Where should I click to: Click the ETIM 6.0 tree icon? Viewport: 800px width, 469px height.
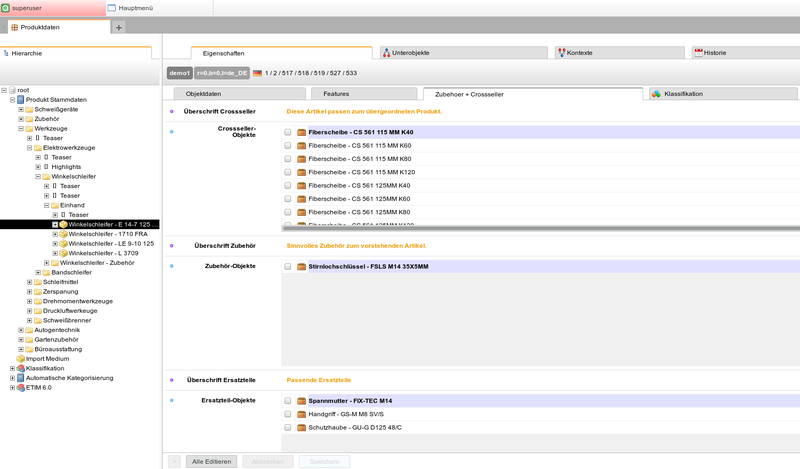(x=21, y=387)
